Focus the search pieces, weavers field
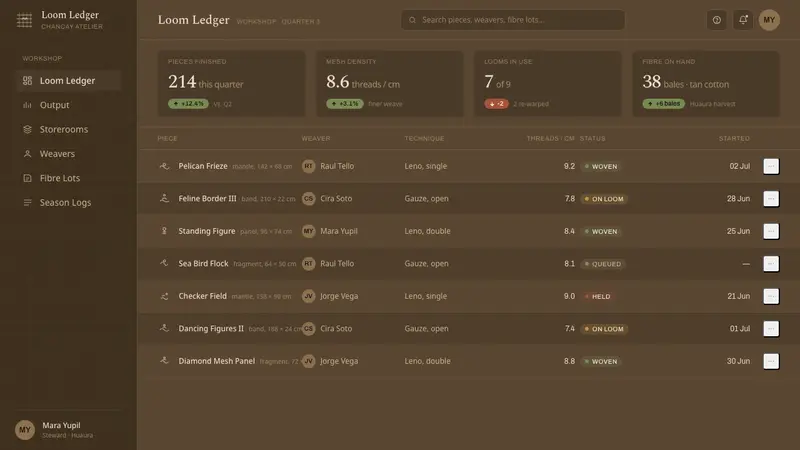 (513, 20)
